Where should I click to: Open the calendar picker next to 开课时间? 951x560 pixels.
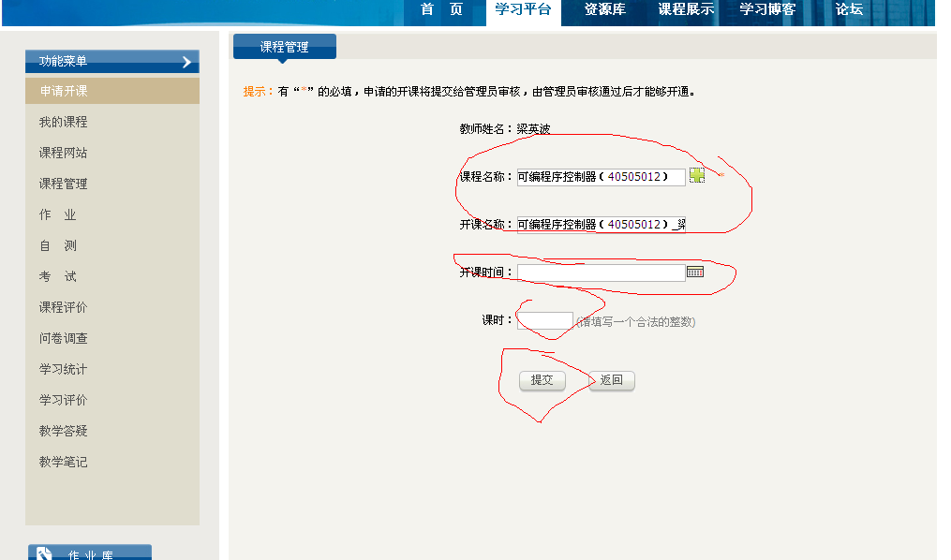[x=694, y=272]
